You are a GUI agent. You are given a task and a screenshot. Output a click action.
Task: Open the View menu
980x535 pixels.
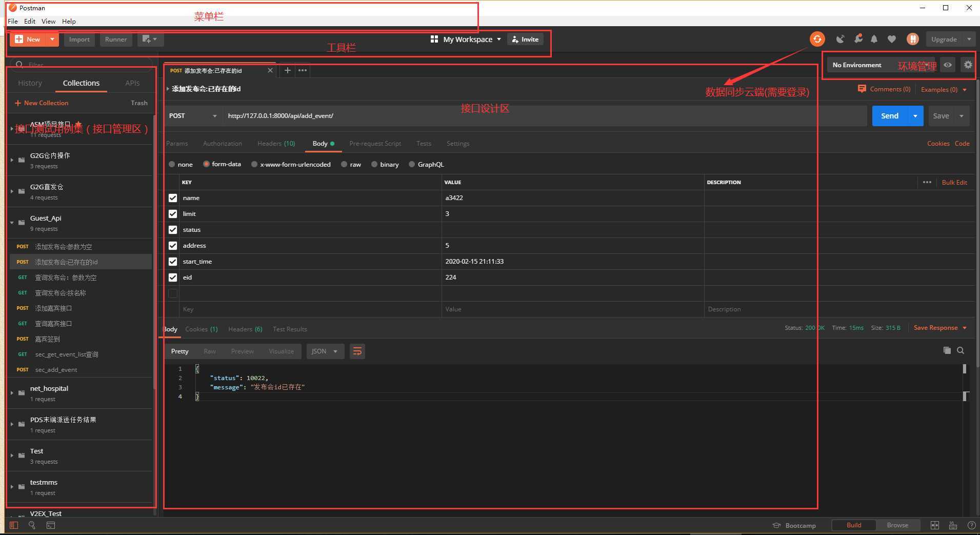tap(48, 21)
